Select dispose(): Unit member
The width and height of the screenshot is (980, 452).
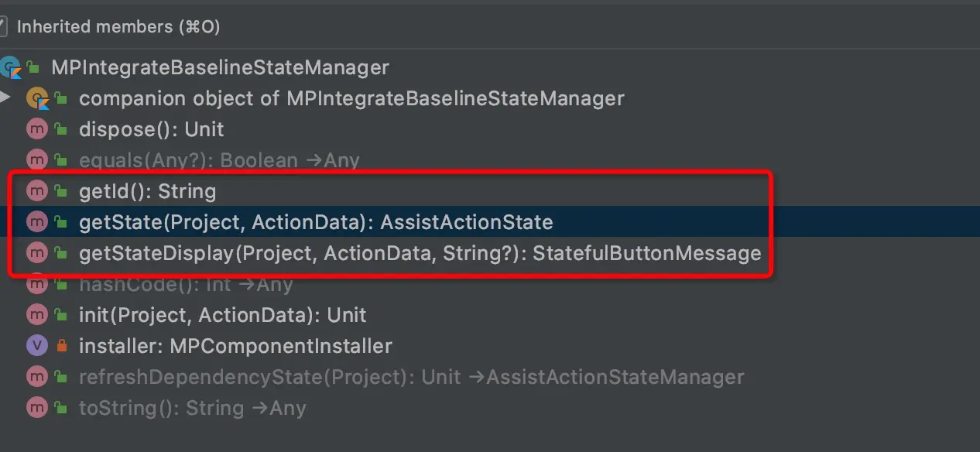(x=151, y=129)
